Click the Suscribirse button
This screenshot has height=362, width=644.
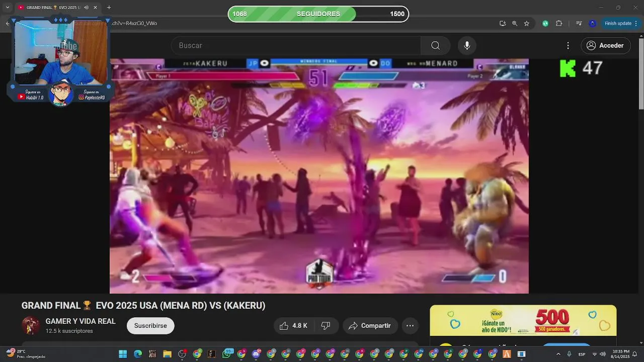coord(150,326)
